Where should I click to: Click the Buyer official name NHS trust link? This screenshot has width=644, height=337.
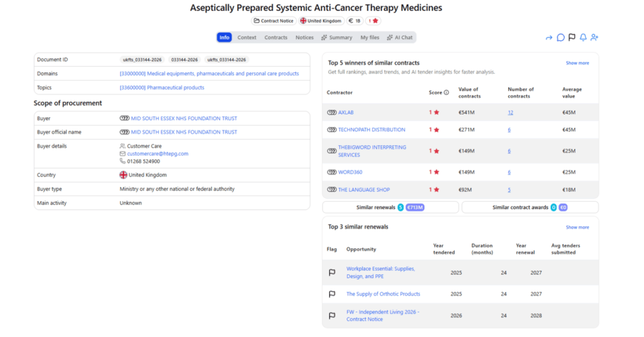(x=184, y=132)
